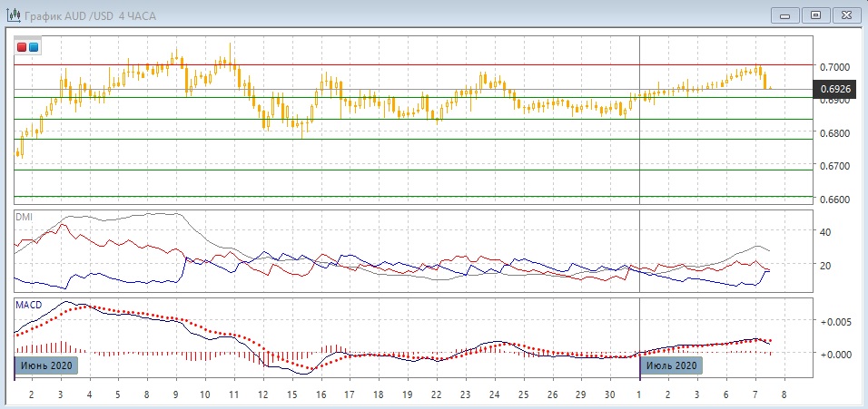Click the 40 level on DMI scale
Viewport: 868px width, 409px height.
pyautogui.click(x=826, y=232)
